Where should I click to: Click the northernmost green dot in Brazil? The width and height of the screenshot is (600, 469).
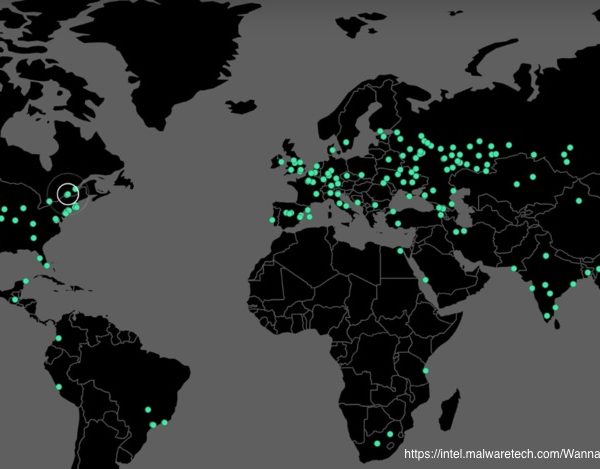point(148,408)
